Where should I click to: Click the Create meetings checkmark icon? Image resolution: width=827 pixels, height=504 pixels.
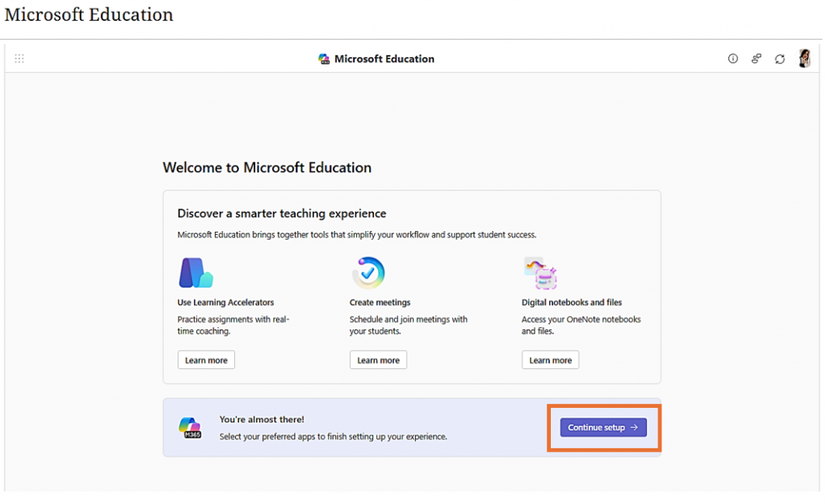[368, 272]
